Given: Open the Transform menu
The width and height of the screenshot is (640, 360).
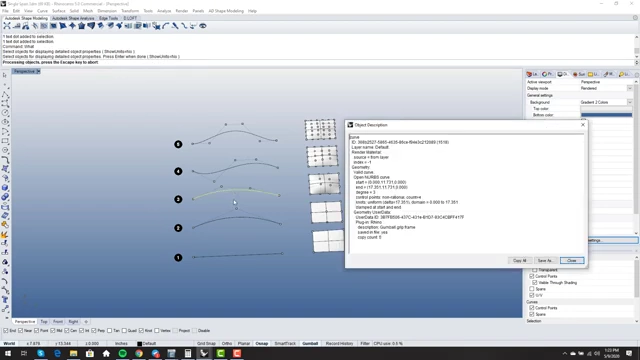Looking at the screenshot, I should click(x=130, y=11).
